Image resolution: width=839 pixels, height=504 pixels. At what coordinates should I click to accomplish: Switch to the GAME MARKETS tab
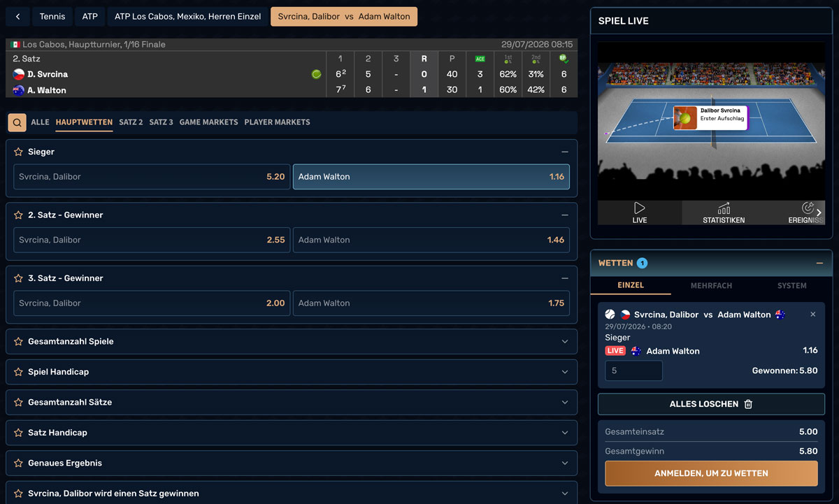click(x=208, y=122)
